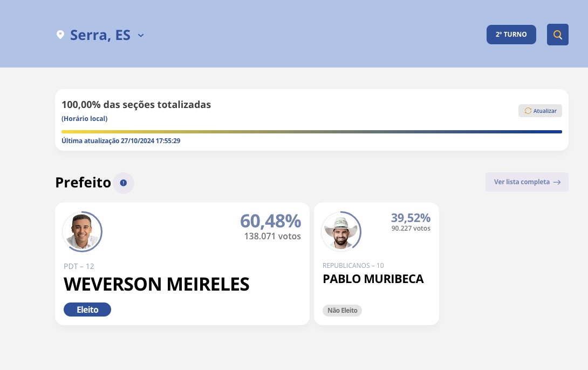Select the PABLO MURIBECA candidate name

pyautogui.click(x=373, y=279)
